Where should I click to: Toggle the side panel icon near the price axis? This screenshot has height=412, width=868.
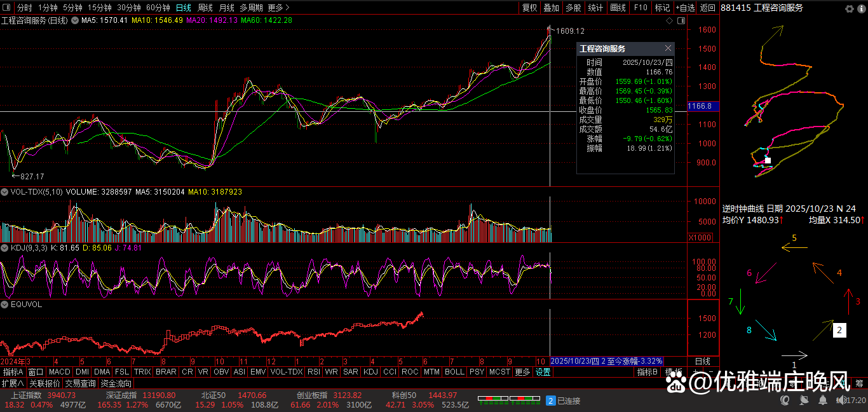(x=681, y=21)
